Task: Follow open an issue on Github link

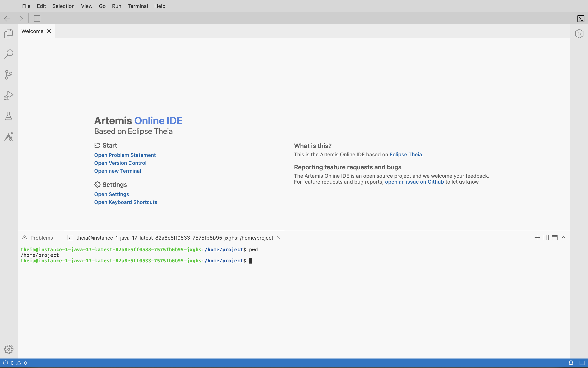Action: coord(414,182)
